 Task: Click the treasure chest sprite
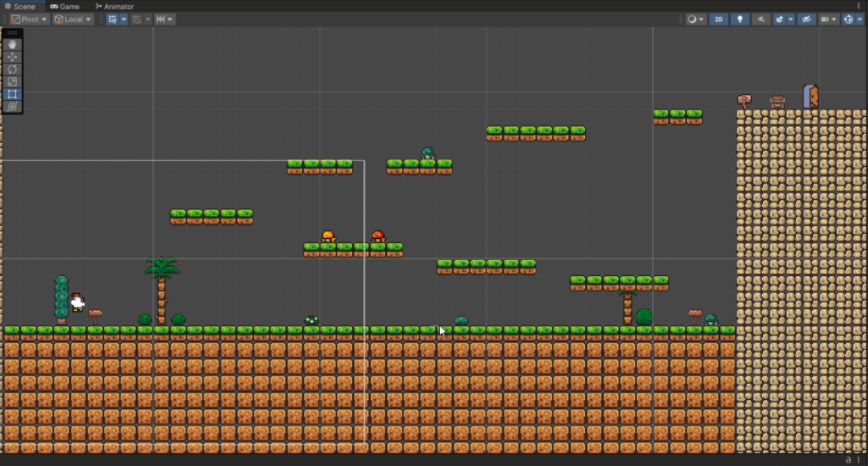coord(777,102)
